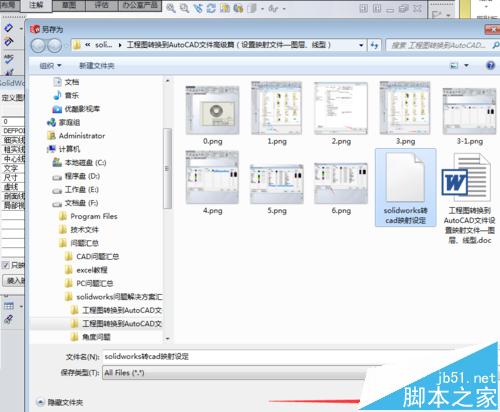Switch to the 评估 ribbon tab
The width and height of the screenshot is (500, 412).
[x=102, y=5]
